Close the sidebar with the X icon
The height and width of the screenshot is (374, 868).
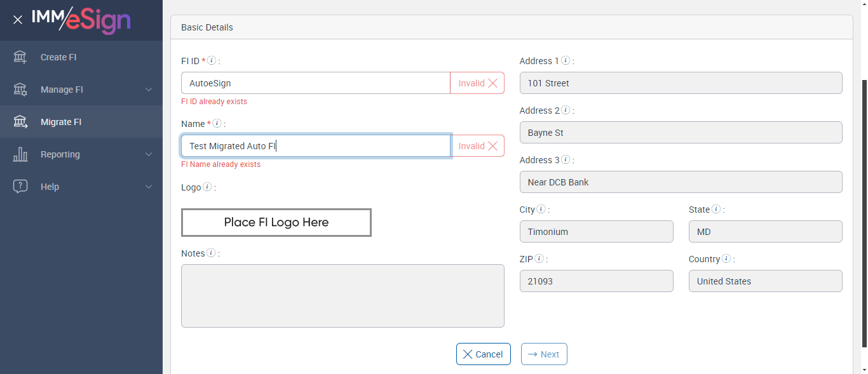coord(18,20)
